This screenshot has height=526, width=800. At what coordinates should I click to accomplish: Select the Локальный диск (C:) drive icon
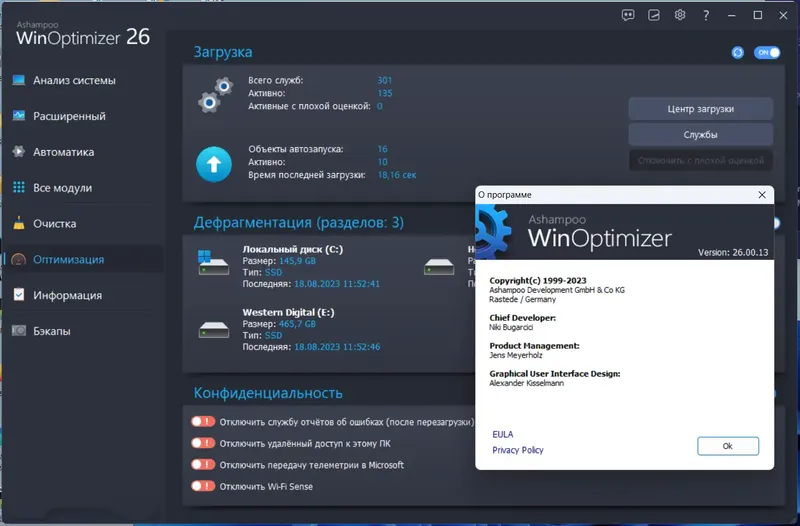click(213, 262)
